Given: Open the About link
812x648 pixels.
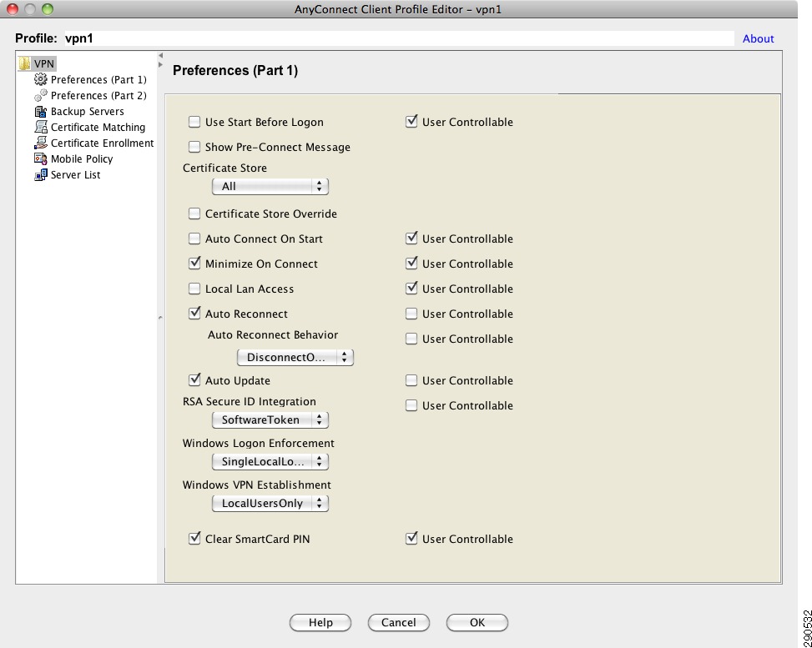Looking at the screenshot, I should 758,38.
